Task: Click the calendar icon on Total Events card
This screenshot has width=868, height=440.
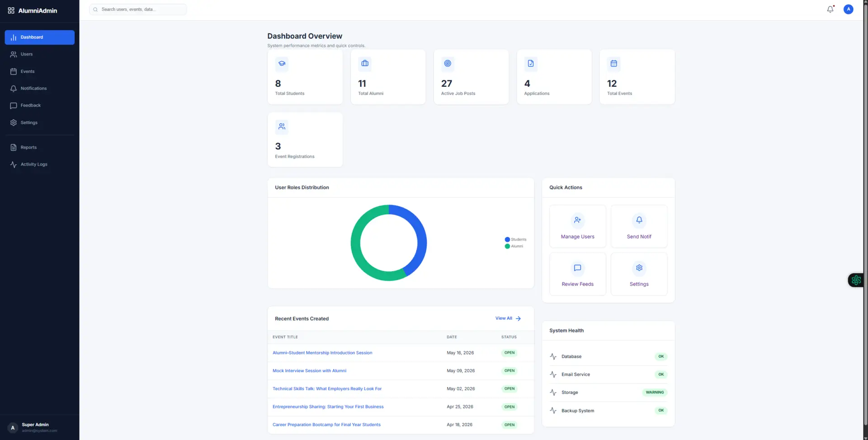Action: pos(613,64)
